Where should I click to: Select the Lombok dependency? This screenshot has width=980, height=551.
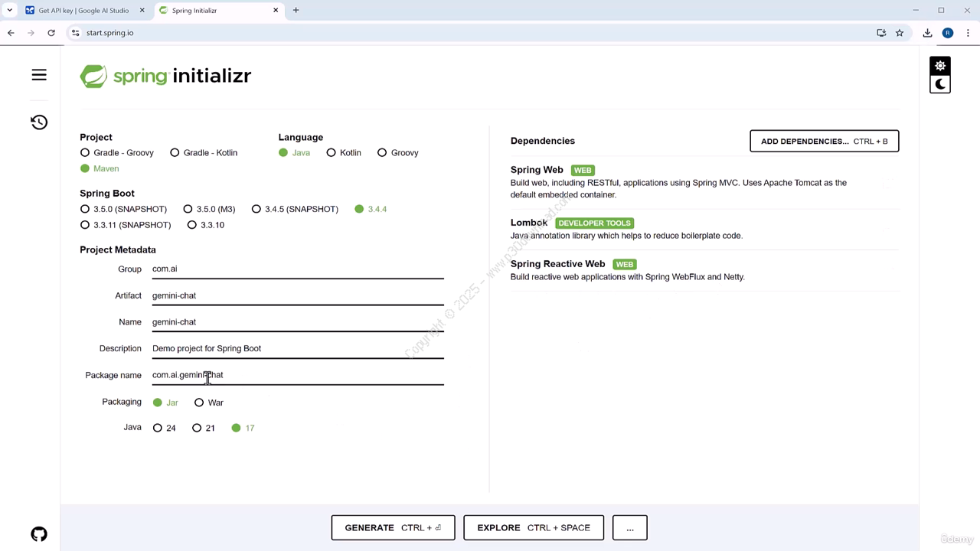pos(704,229)
